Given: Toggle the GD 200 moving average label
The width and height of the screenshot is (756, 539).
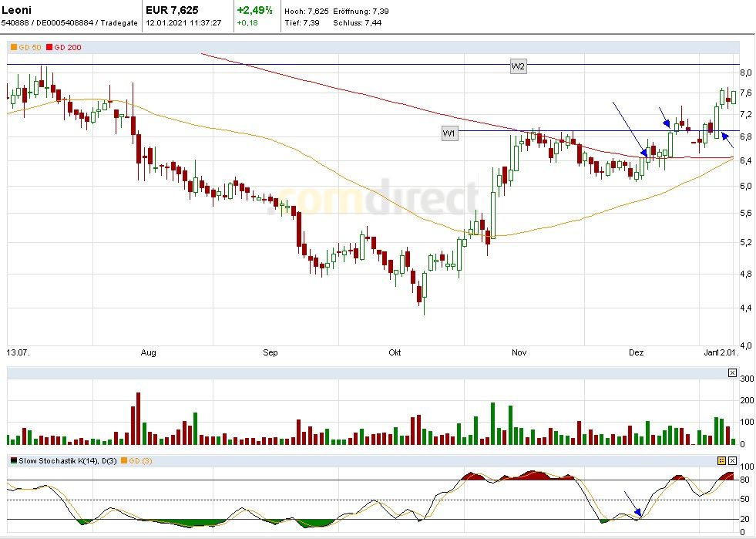Looking at the screenshot, I should [68, 48].
